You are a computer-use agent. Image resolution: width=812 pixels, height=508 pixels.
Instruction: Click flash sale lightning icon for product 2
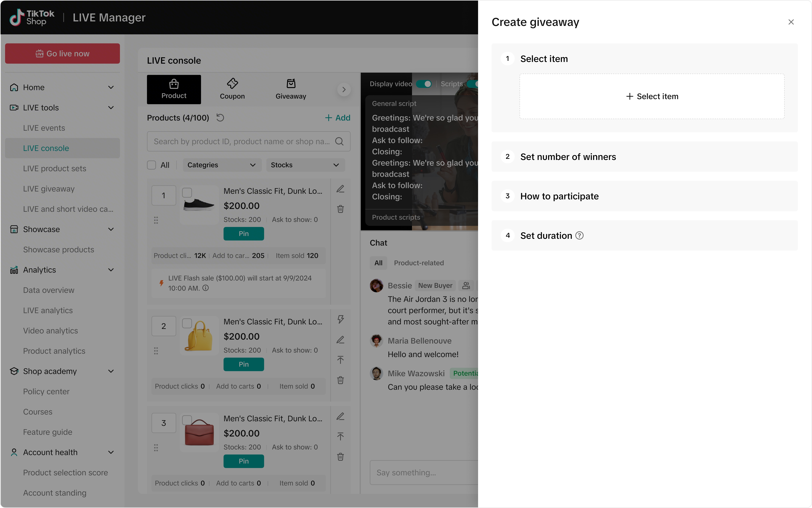[340, 319]
